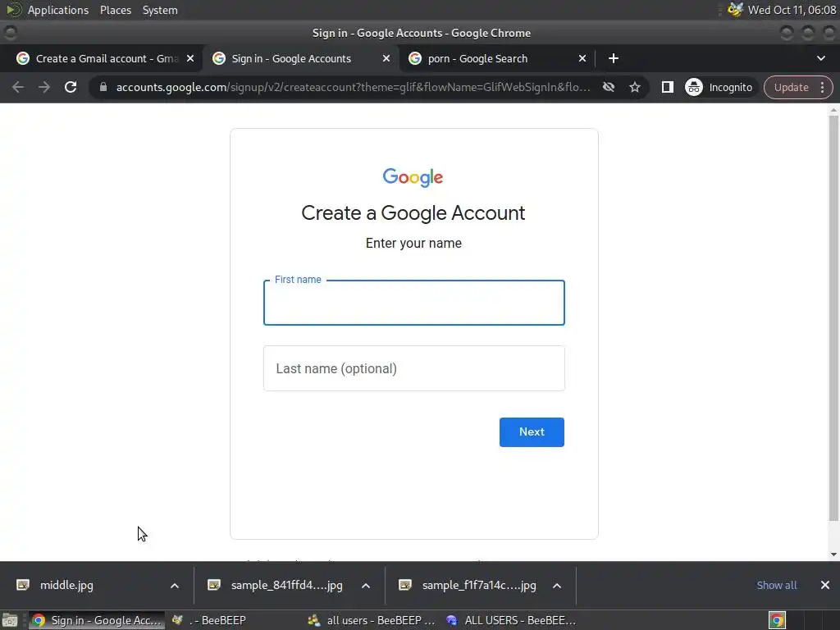
Task: Expand options for middle.jpg download
Action: tap(175, 586)
